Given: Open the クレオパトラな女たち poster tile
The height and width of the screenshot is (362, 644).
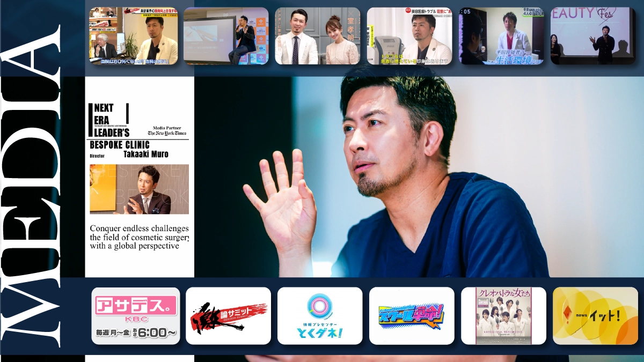Looking at the screenshot, I should pyautogui.click(x=503, y=316).
